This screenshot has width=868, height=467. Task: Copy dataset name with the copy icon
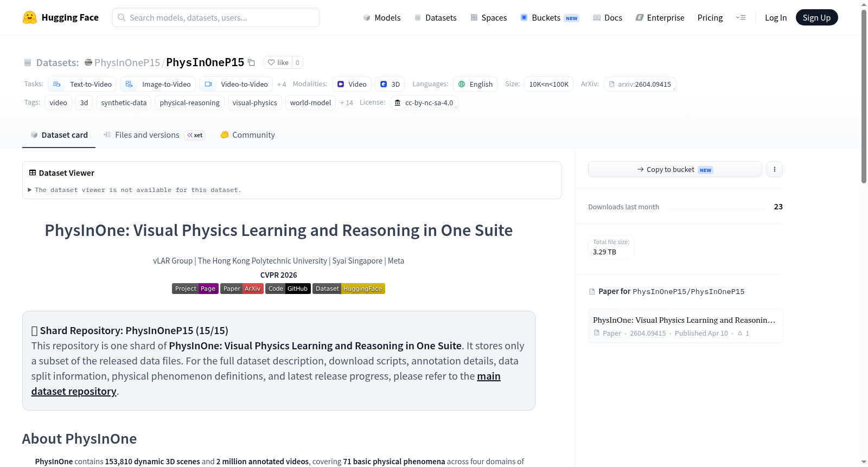point(251,62)
